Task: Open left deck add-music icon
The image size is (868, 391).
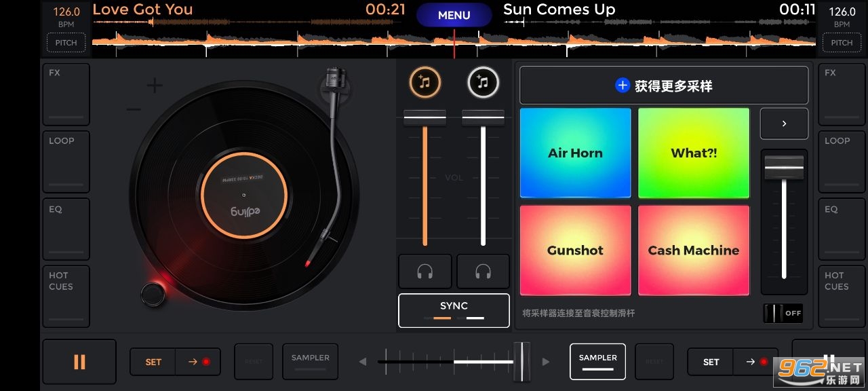Action: point(425,83)
